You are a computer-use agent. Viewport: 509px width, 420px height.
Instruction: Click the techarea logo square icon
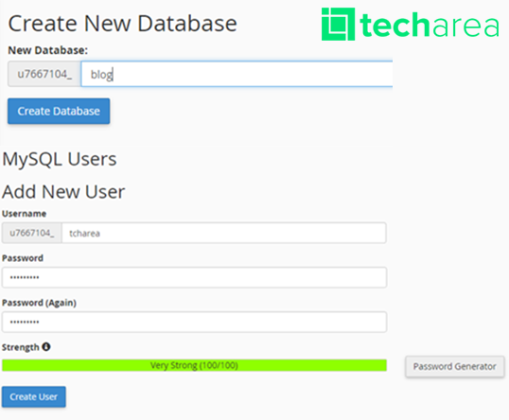338,24
